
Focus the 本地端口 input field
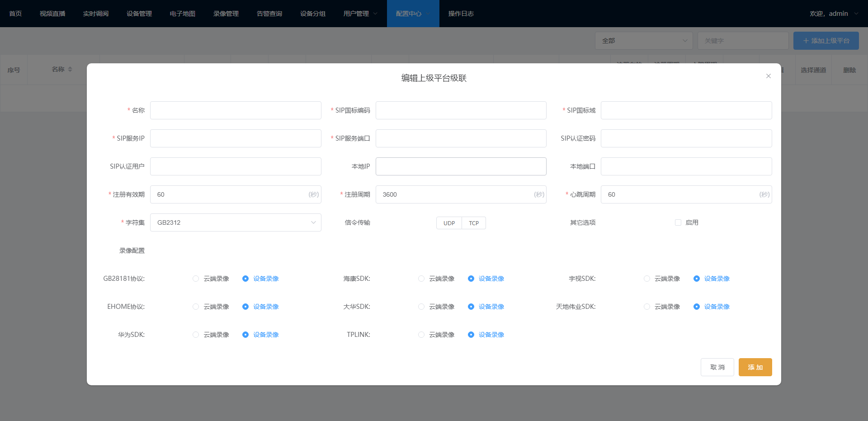pyautogui.click(x=686, y=166)
